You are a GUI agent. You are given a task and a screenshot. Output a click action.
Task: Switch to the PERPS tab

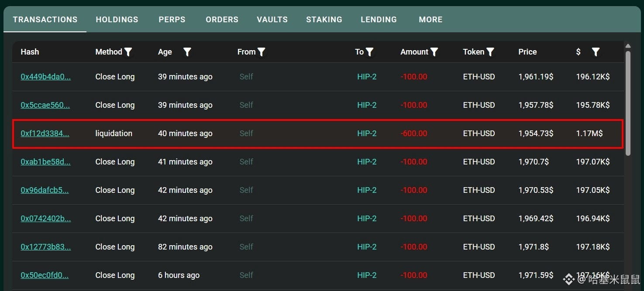pos(172,20)
